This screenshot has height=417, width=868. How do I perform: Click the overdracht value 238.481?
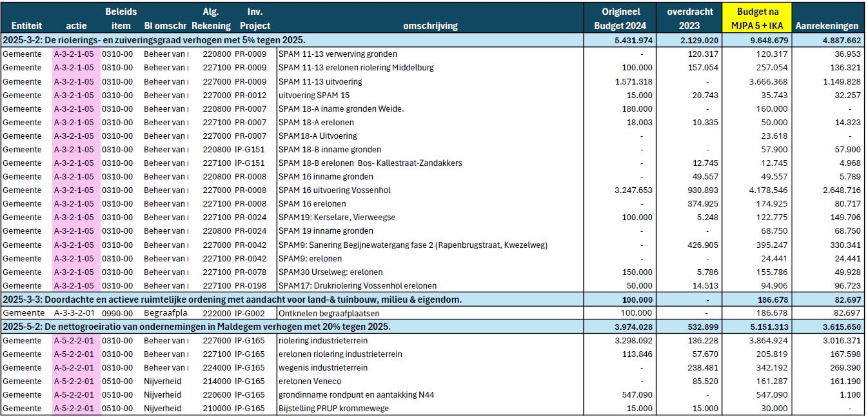pyautogui.click(x=702, y=367)
